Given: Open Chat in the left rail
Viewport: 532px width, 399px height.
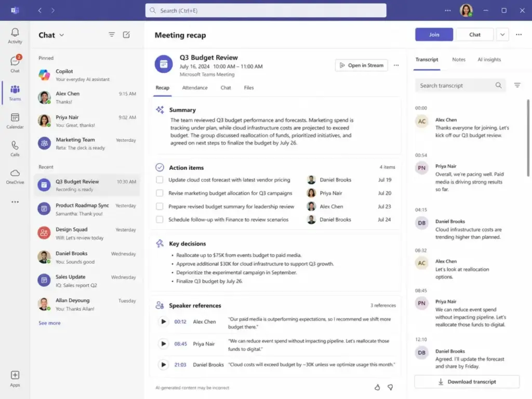Looking at the screenshot, I should pyautogui.click(x=15, y=64).
